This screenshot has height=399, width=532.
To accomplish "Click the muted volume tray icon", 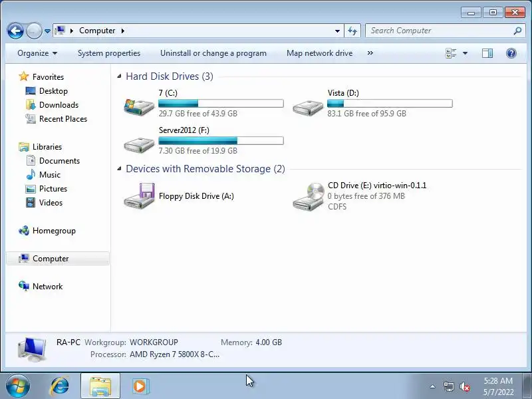I will click(x=464, y=386).
